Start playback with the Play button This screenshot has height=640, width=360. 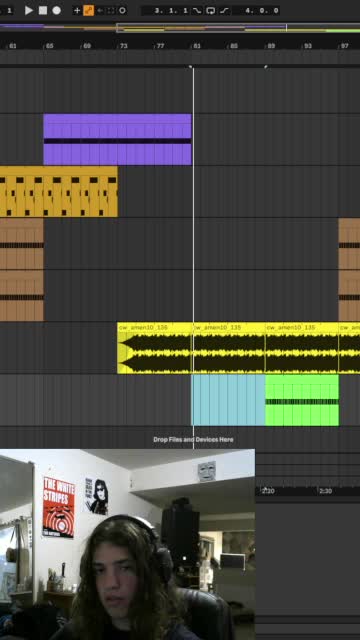coord(29,10)
